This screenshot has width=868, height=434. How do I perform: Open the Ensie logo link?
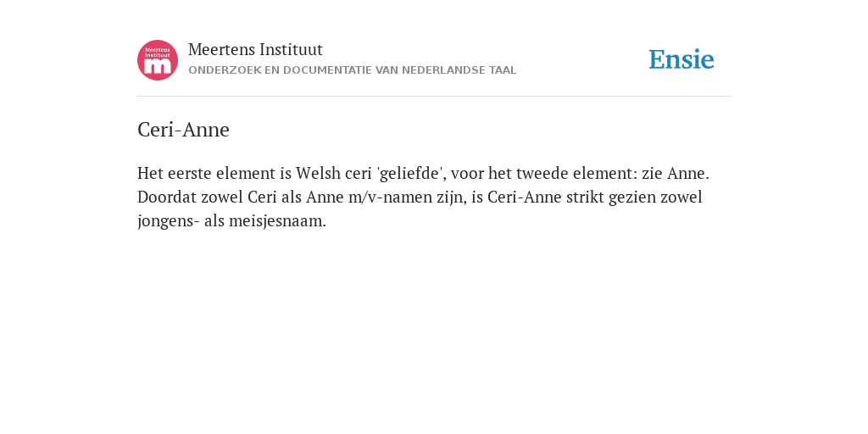(682, 59)
